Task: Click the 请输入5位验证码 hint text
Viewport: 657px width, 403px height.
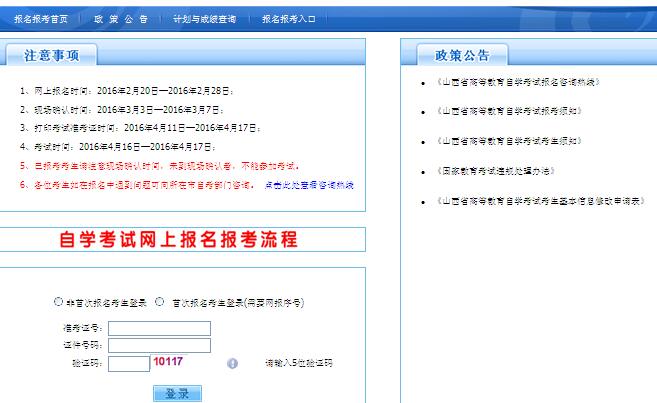Action: (x=299, y=363)
